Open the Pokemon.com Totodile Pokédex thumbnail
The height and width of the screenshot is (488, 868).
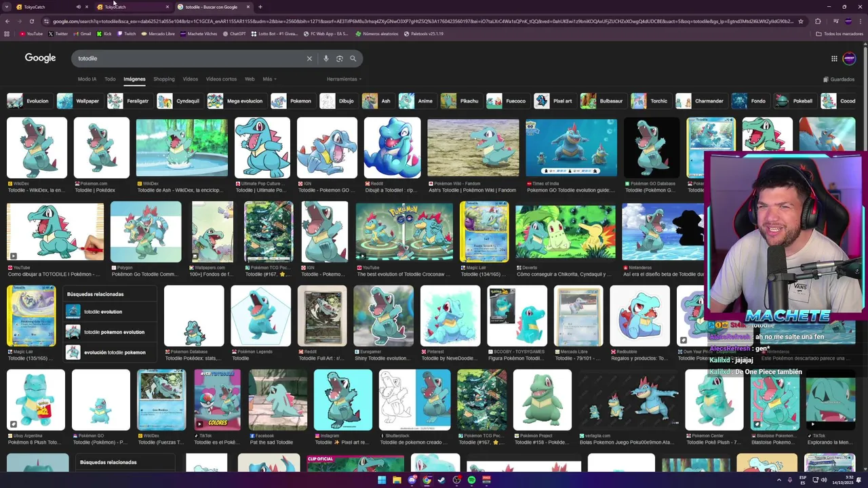(102, 148)
